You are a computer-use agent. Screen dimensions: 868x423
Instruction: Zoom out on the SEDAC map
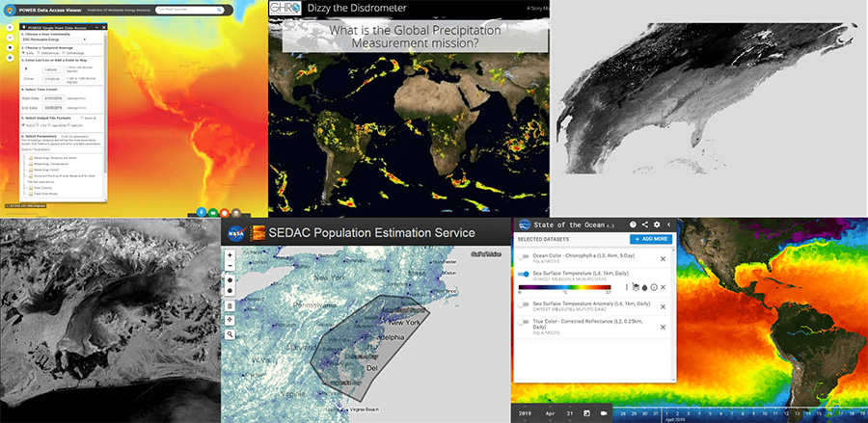pyautogui.click(x=230, y=266)
